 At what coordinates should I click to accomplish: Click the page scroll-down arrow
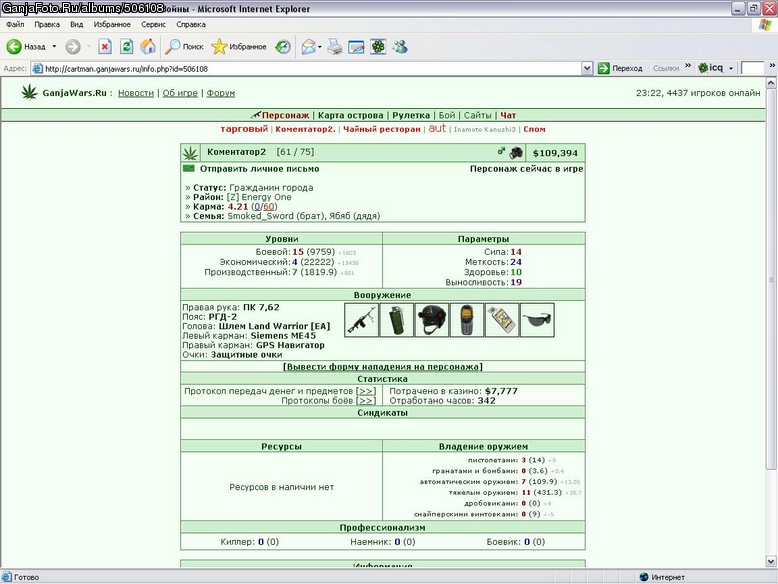771,561
